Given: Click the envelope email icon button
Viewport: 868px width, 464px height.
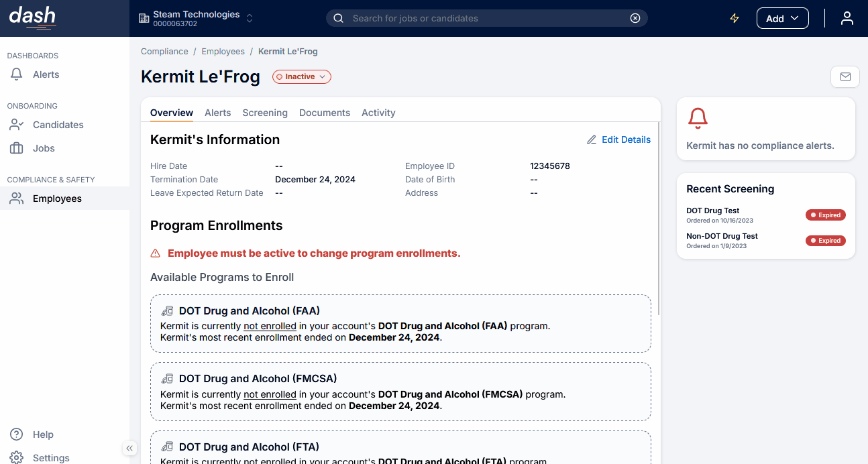Looking at the screenshot, I should tap(845, 77).
